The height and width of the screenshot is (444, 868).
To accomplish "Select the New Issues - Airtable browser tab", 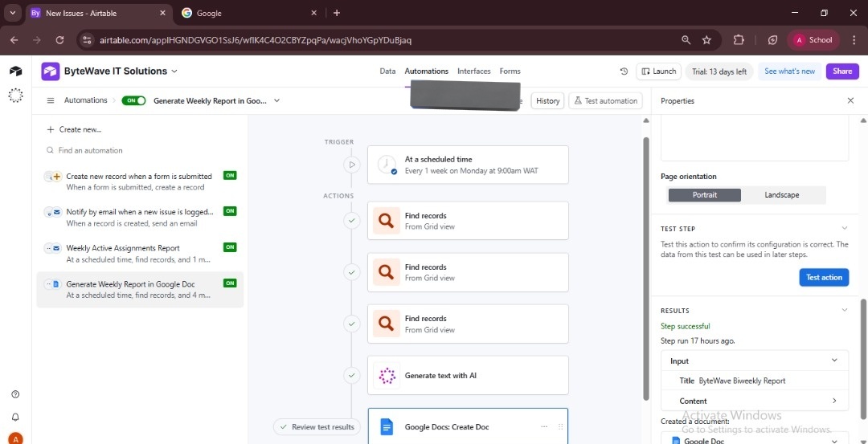I will 100,13.
